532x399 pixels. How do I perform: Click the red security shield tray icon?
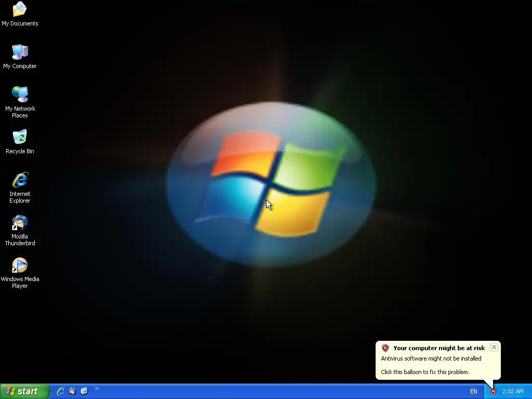[x=494, y=392]
